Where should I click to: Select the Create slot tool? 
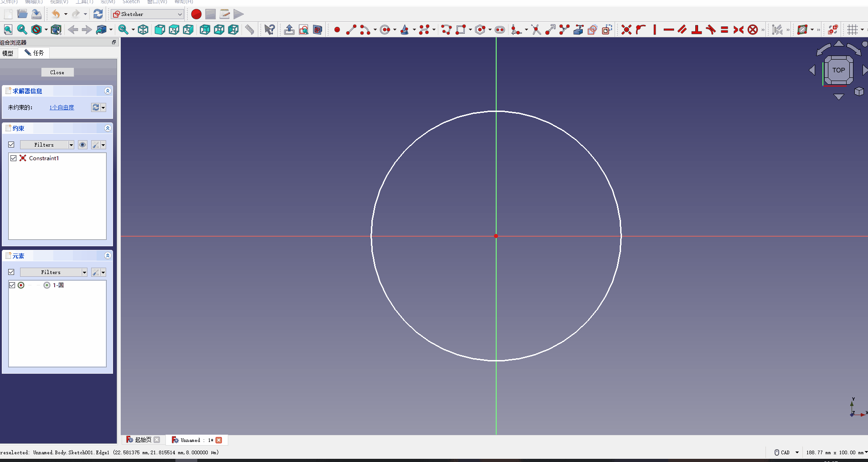[500, 30]
